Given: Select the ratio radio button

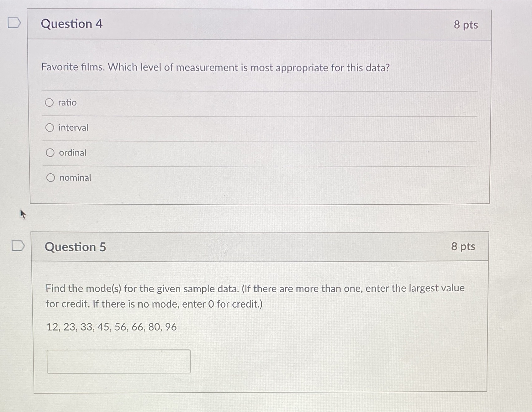Looking at the screenshot, I should pyautogui.click(x=50, y=102).
